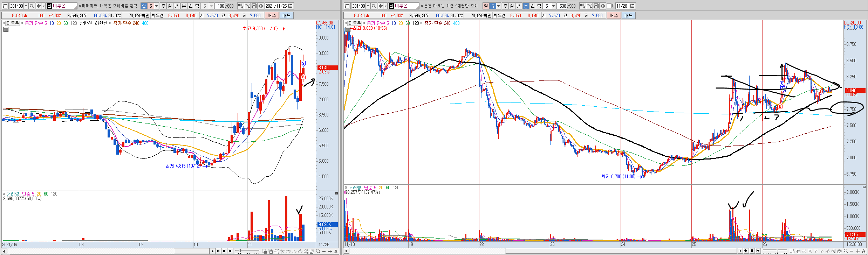Open the speaker options dropdown arrow in left chart
The width and height of the screenshot is (868, 255).
(x=43, y=6)
